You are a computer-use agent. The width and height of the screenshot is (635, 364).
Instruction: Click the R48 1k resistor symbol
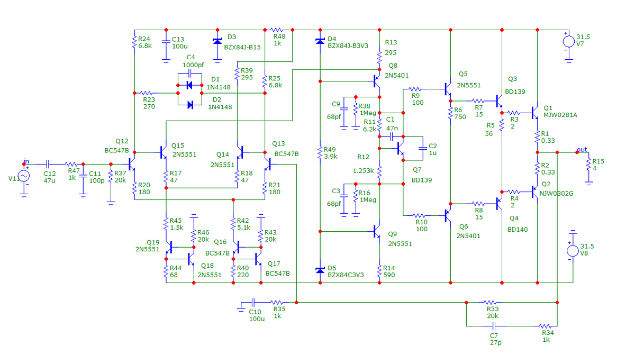278,30
